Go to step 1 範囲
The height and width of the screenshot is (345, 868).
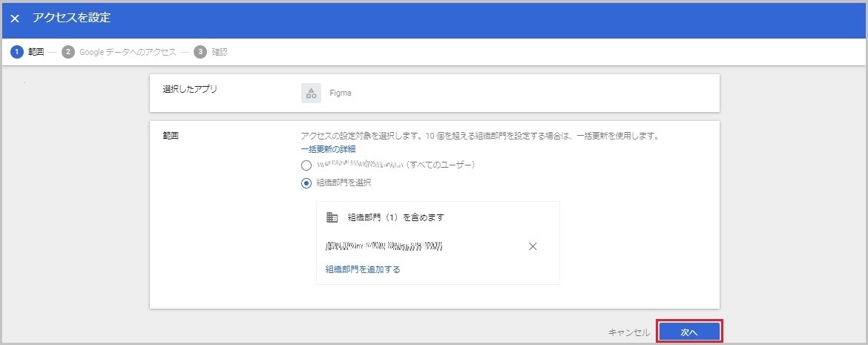coord(27,52)
